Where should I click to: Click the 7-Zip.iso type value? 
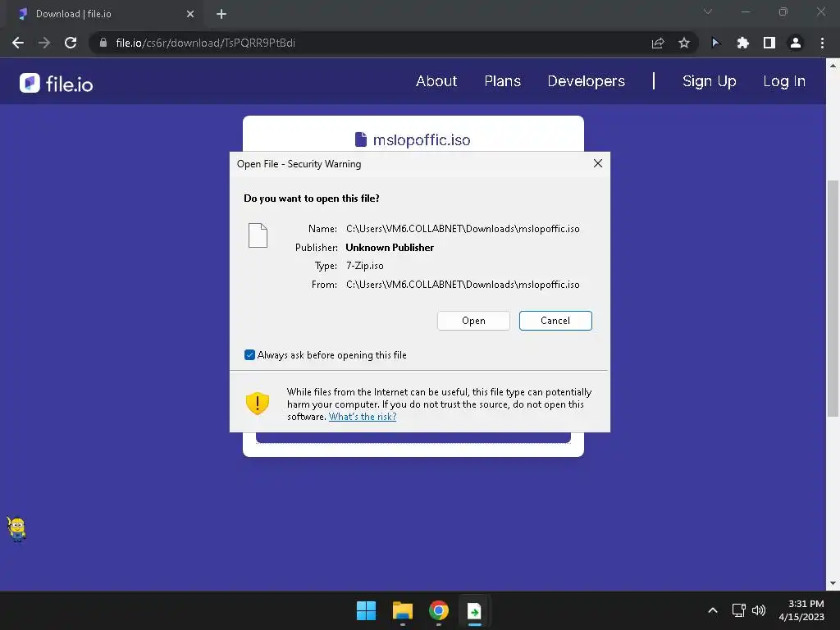tap(365, 266)
